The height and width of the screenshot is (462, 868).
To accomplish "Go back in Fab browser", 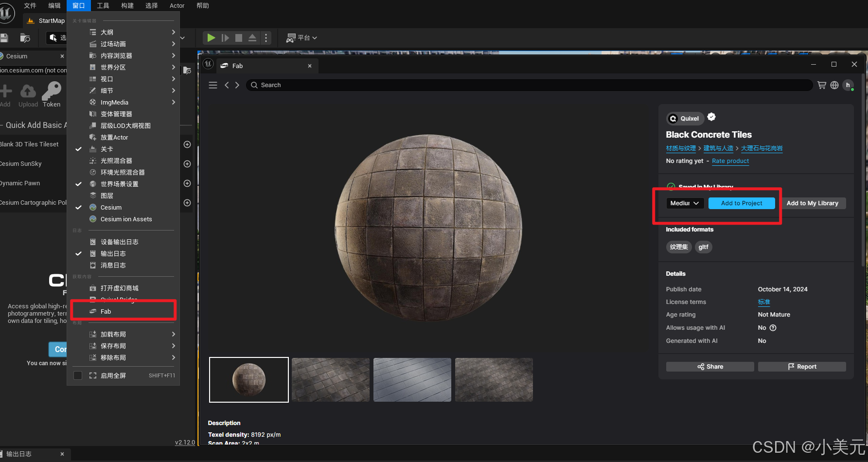I will [x=227, y=85].
